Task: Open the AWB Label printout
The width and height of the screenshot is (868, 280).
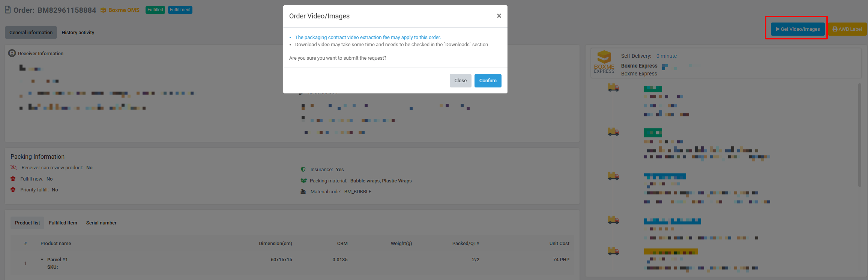Action: click(x=847, y=29)
